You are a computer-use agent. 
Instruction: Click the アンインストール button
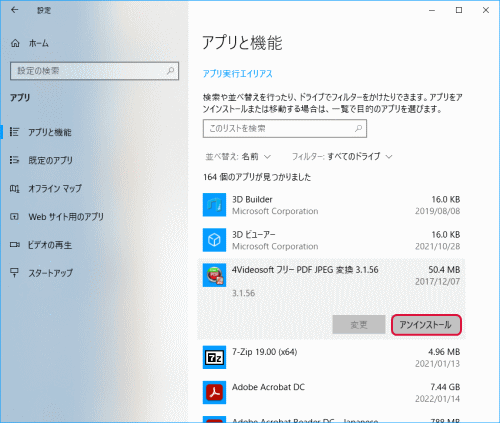click(x=426, y=325)
